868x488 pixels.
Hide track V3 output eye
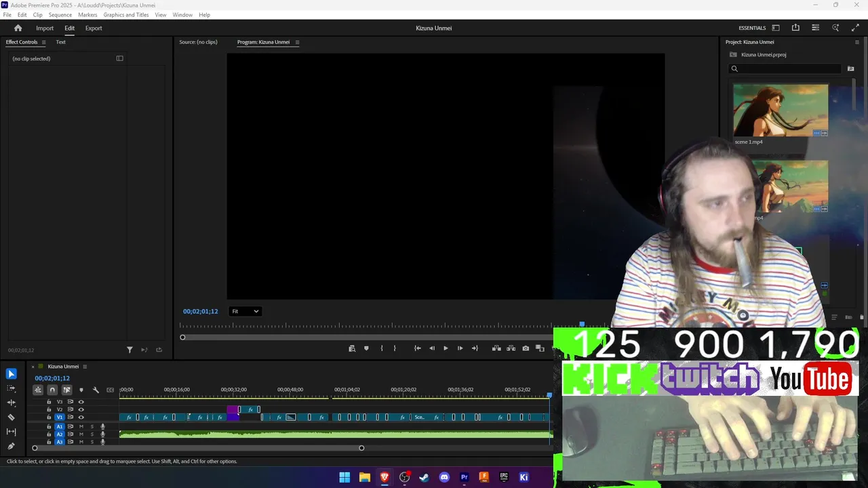click(x=81, y=402)
